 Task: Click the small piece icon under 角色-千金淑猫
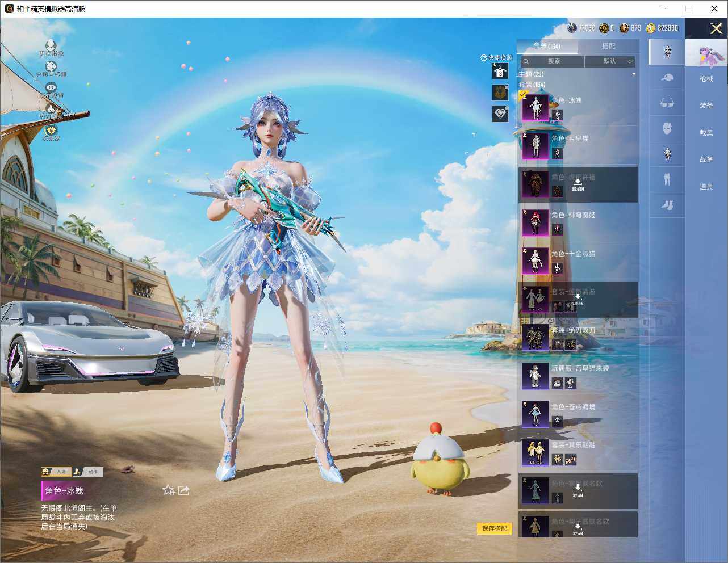[x=557, y=268]
